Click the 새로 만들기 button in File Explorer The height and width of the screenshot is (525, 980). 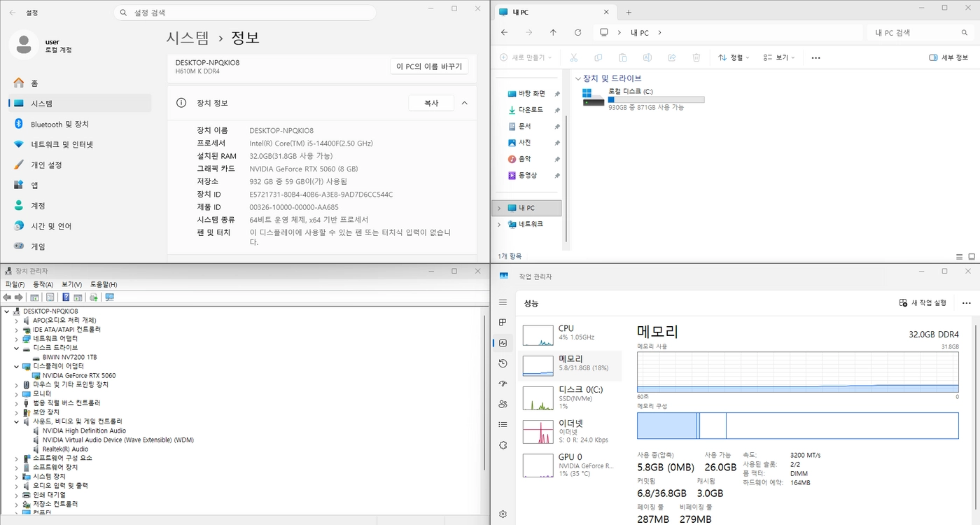pos(526,57)
